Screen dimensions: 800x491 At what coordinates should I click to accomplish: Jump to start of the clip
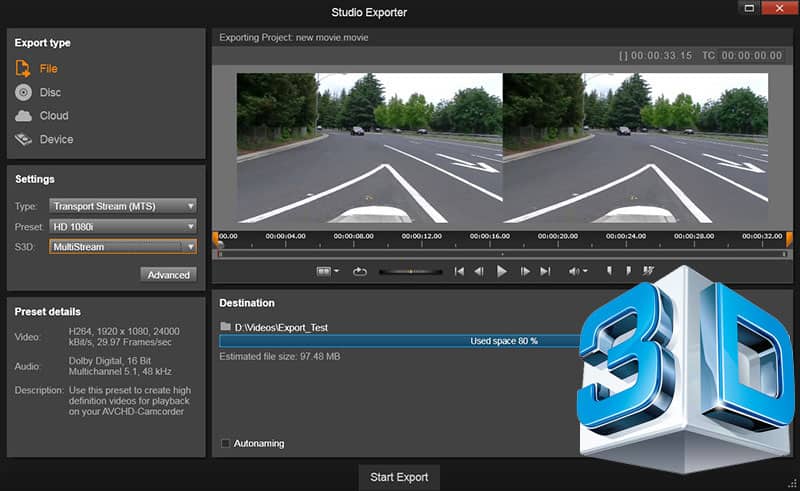[x=459, y=271]
